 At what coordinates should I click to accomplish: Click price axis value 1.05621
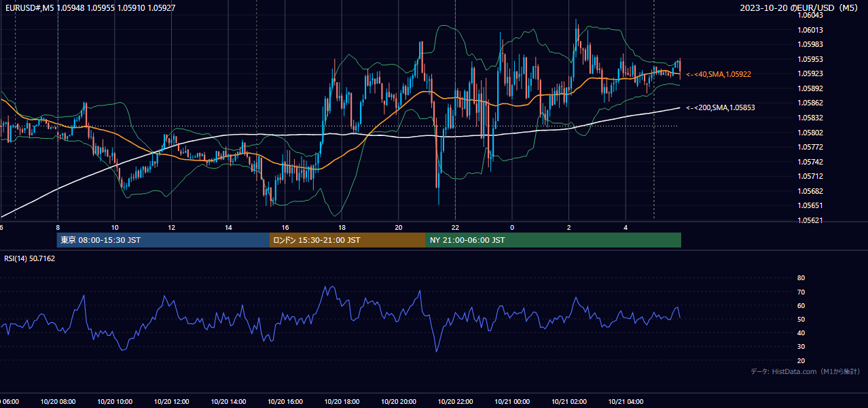point(810,220)
